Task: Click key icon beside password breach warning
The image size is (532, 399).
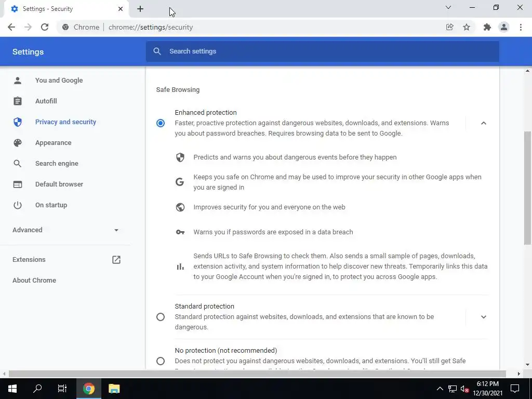Action: click(x=180, y=232)
